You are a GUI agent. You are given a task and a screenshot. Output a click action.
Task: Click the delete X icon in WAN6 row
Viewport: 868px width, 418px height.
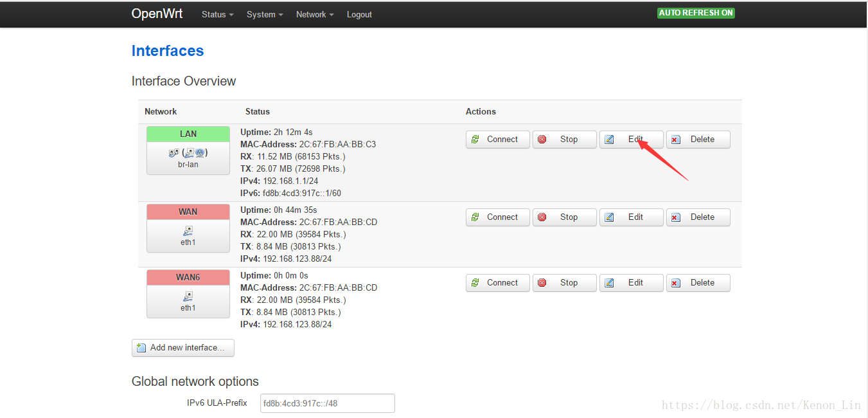click(x=676, y=283)
